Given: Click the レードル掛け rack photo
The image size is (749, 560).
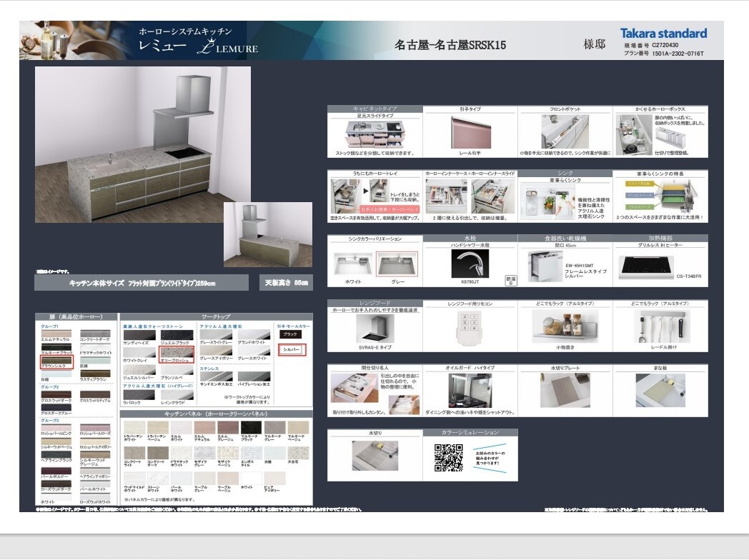Looking at the screenshot, I should 660,326.
